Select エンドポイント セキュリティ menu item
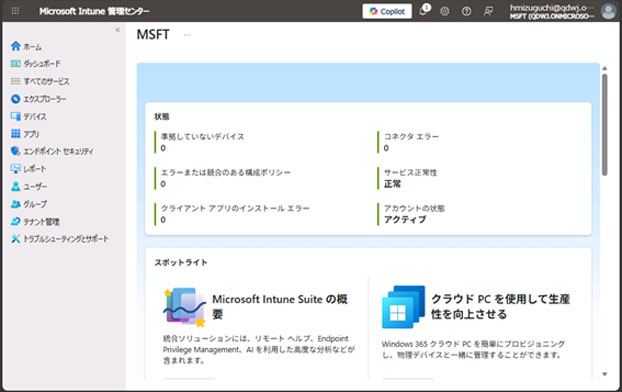This screenshot has height=392, width=622. (x=58, y=152)
